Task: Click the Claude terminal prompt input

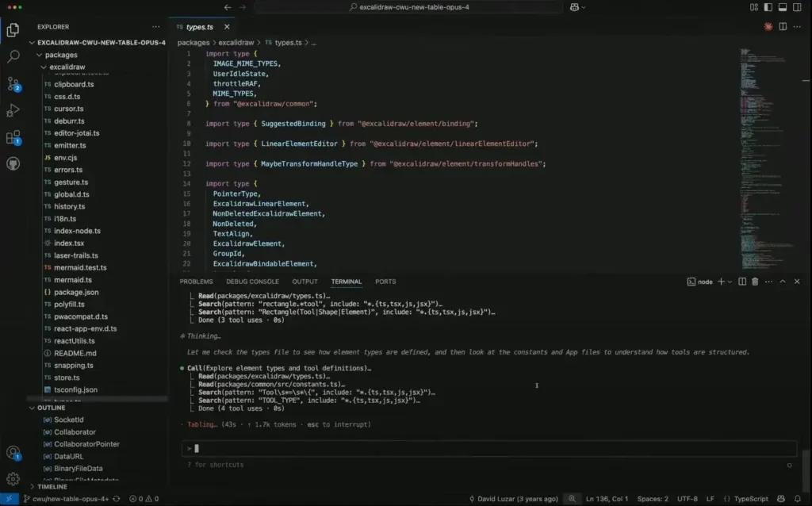Action: click(x=488, y=449)
